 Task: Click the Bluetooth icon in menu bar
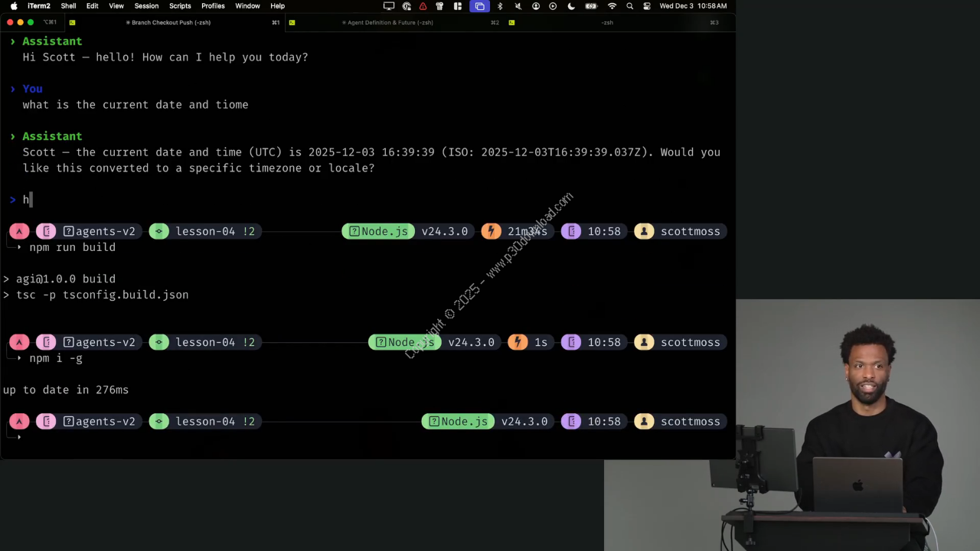point(500,6)
